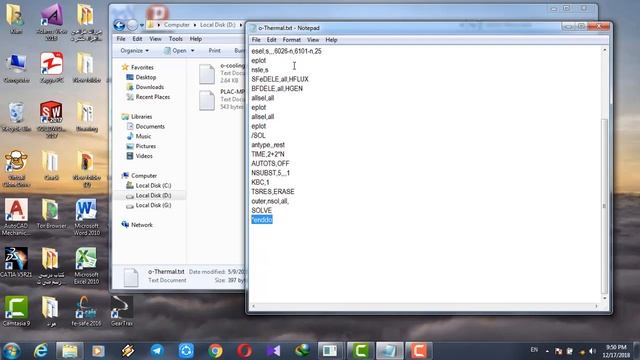640x360 pixels.
Task: Select PLAC-MP text file icon
Action: point(207,100)
